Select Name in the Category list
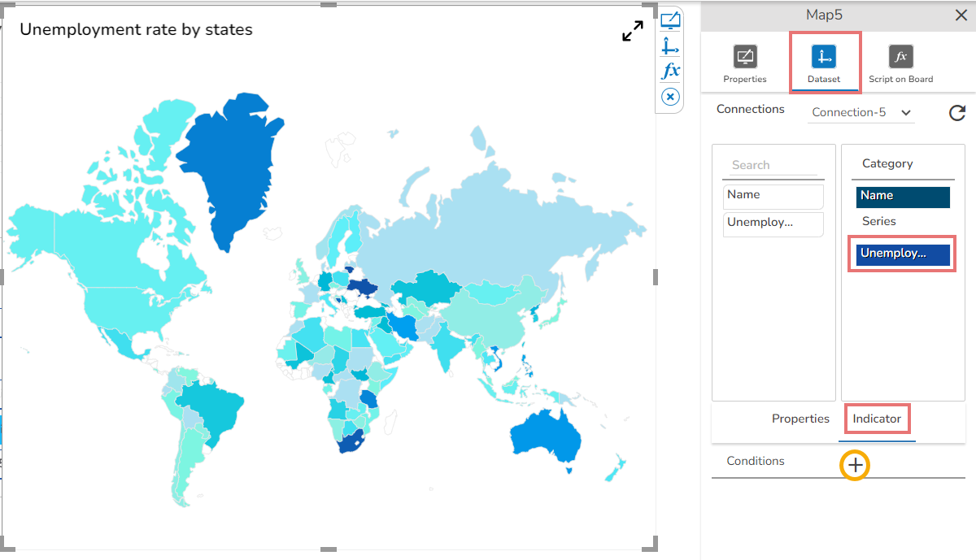The height and width of the screenshot is (560, 976). (x=902, y=196)
